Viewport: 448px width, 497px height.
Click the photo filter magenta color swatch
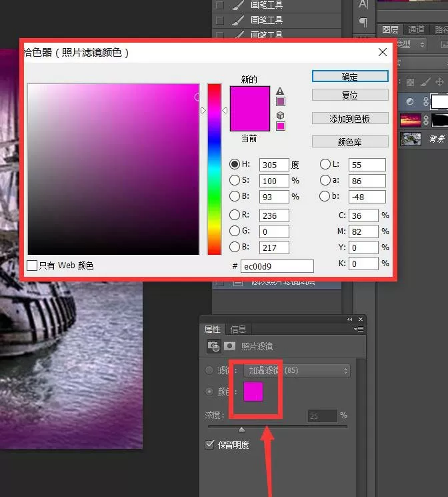click(x=253, y=392)
